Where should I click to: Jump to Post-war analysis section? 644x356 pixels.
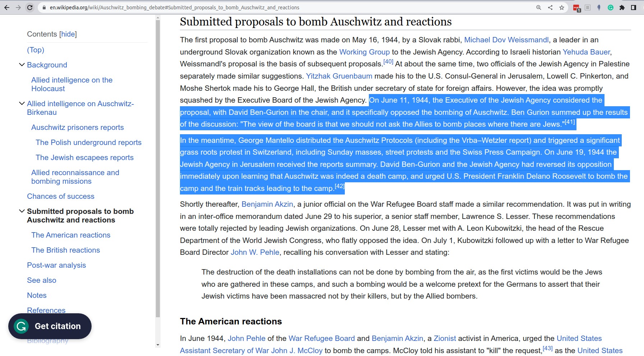pos(56,265)
